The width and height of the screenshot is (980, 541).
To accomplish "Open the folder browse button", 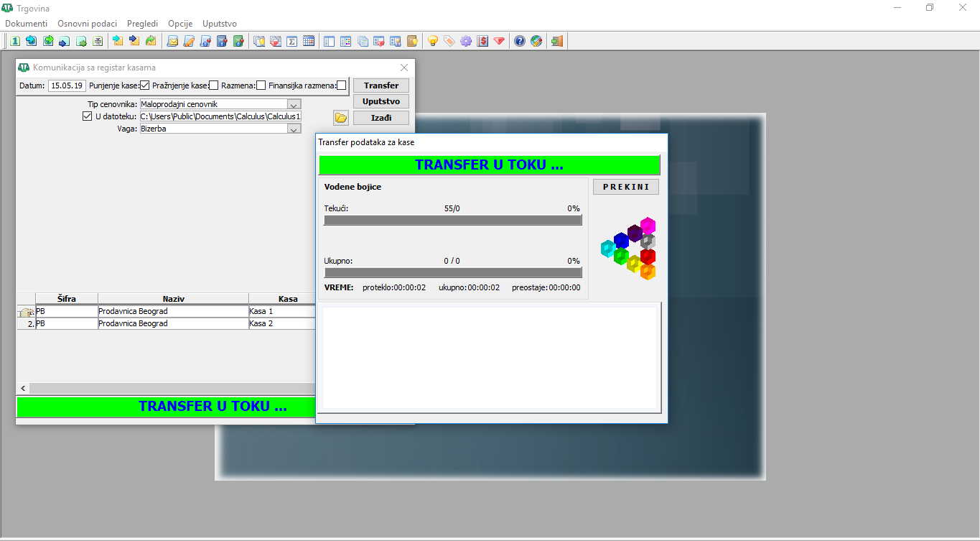I will [x=341, y=118].
